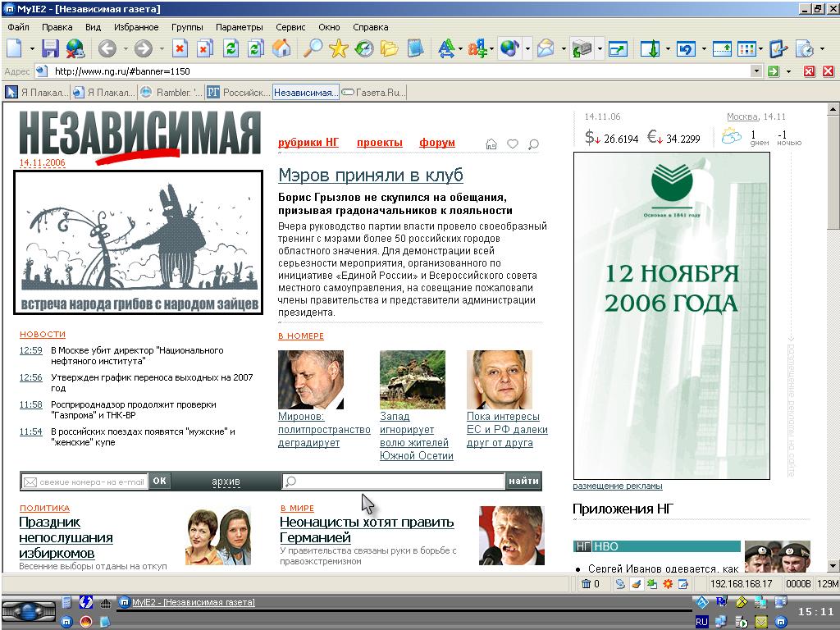Open news item timed 12:59
840x630 pixels.
pos(31,350)
